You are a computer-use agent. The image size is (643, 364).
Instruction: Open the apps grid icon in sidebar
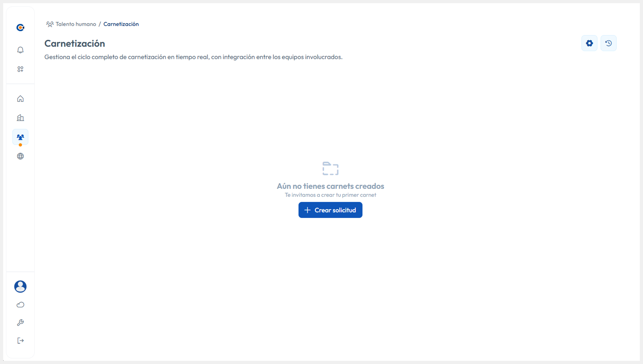tap(20, 69)
